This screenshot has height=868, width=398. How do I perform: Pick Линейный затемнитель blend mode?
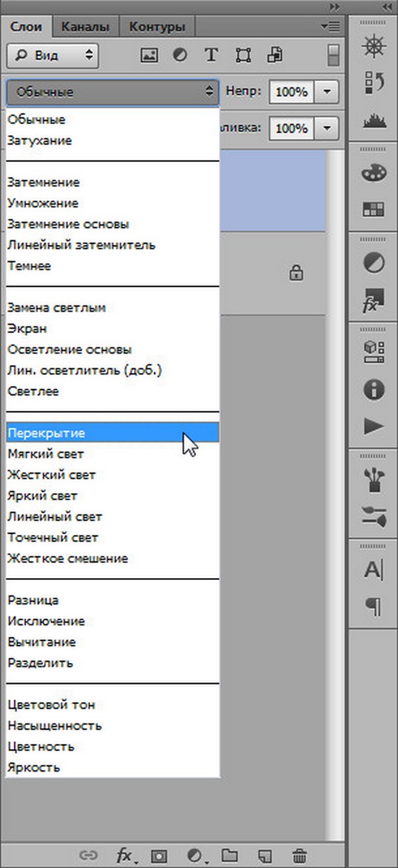pyautogui.click(x=112, y=245)
